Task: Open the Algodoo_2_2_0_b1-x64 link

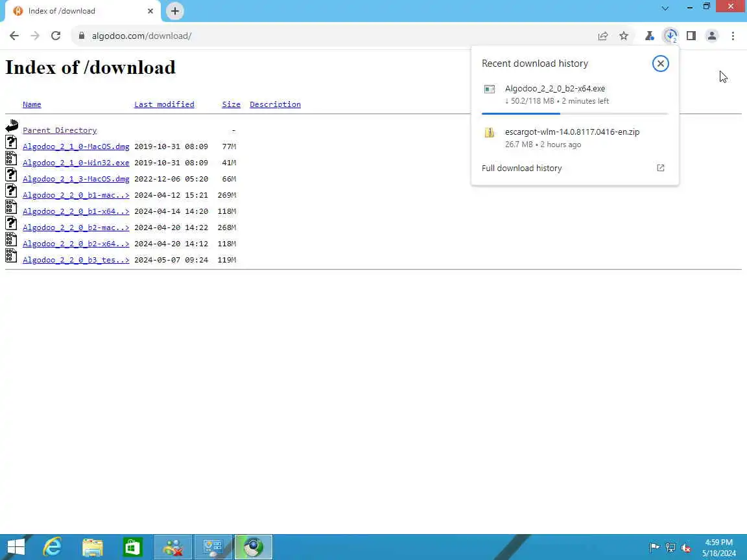Action: tap(76, 211)
